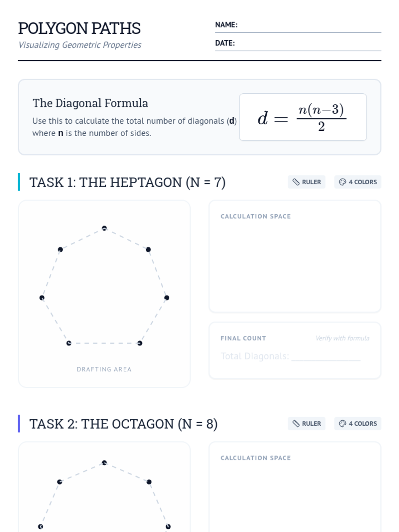Click the palette icon in Task 1
399x532 pixels.
(x=342, y=182)
